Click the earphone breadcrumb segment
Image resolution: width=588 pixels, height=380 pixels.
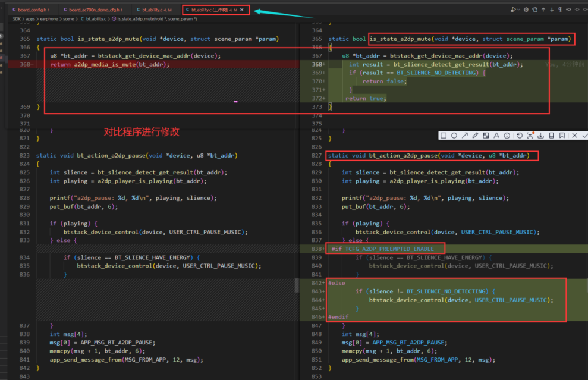pos(49,19)
